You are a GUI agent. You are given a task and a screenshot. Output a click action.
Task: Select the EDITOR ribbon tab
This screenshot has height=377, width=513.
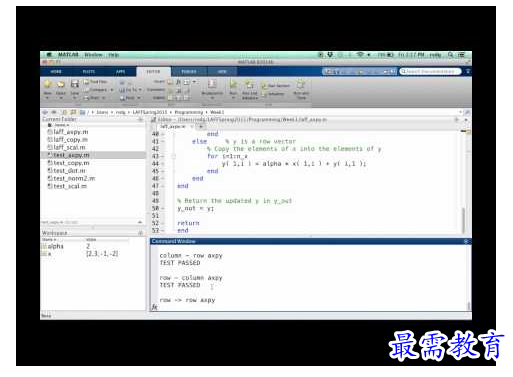click(153, 72)
